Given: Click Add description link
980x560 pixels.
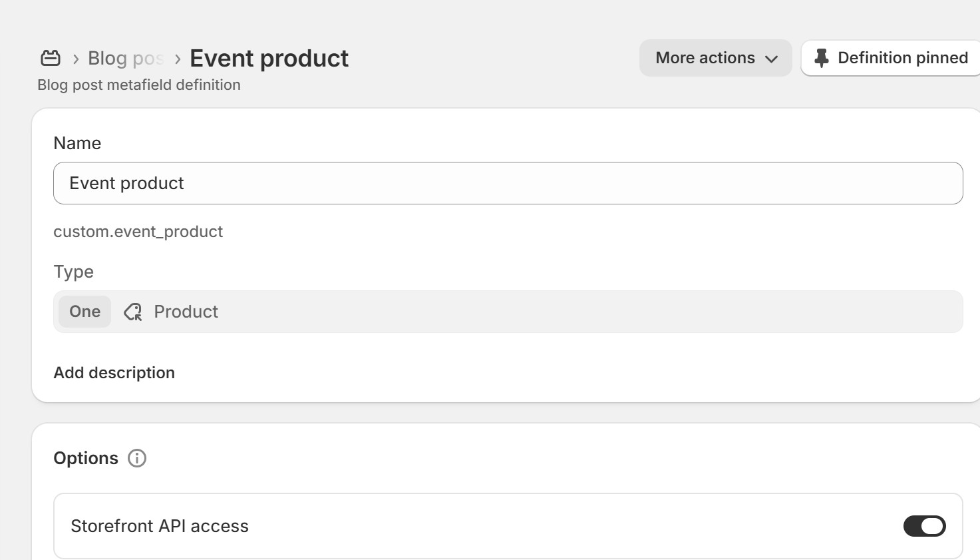Looking at the screenshot, I should point(114,373).
